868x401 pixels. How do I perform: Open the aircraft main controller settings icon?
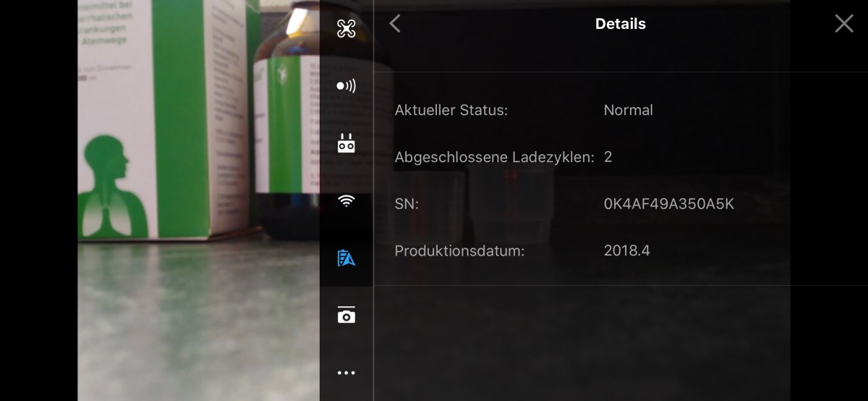coord(346,28)
